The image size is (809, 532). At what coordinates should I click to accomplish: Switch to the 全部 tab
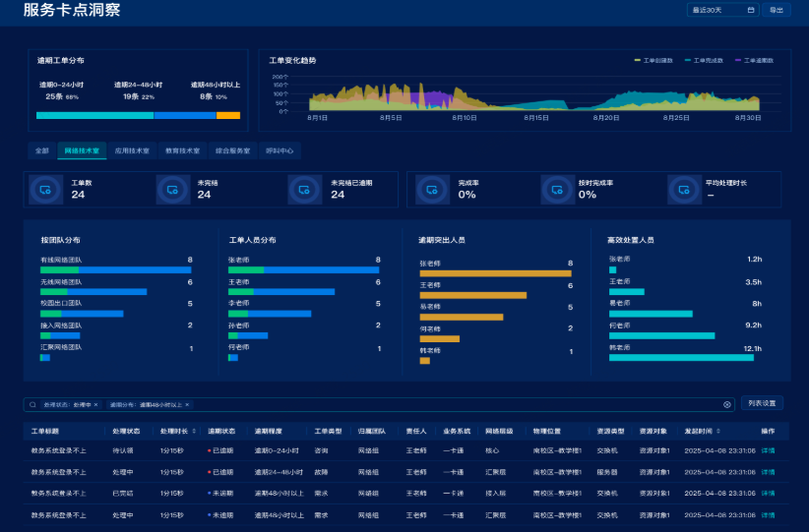coord(41,150)
